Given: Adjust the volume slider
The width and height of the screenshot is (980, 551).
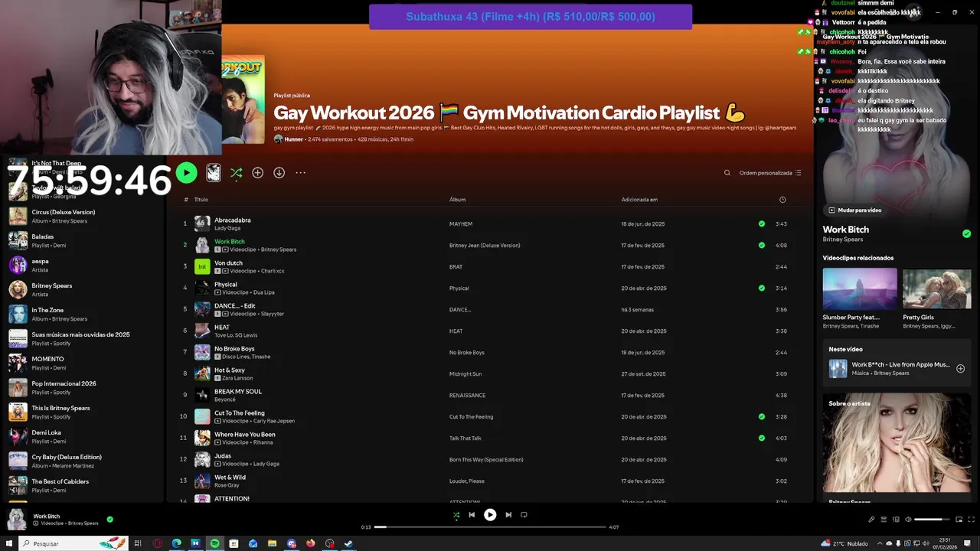Looking at the screenshot, I should (x=933, y=520).
